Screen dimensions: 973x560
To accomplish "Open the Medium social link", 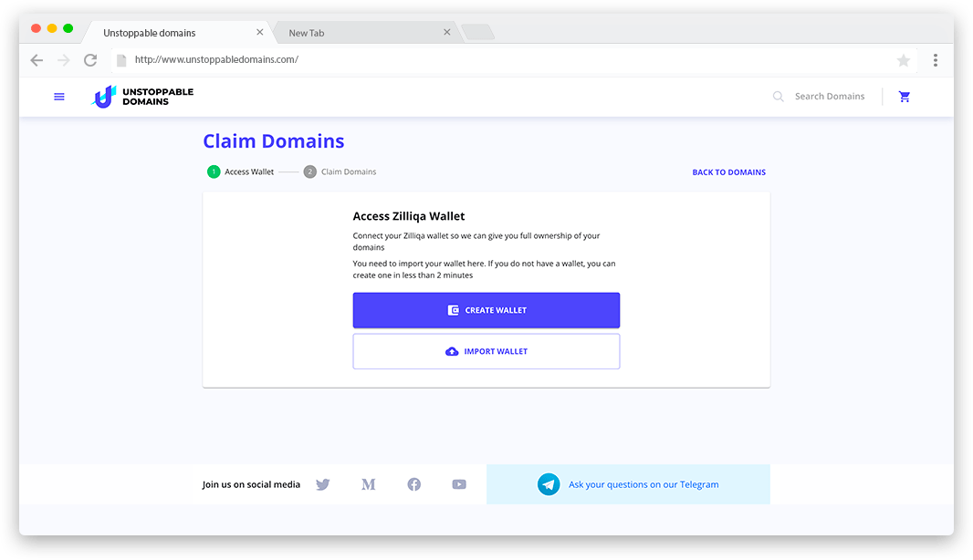I will click(x=369, y=484).
